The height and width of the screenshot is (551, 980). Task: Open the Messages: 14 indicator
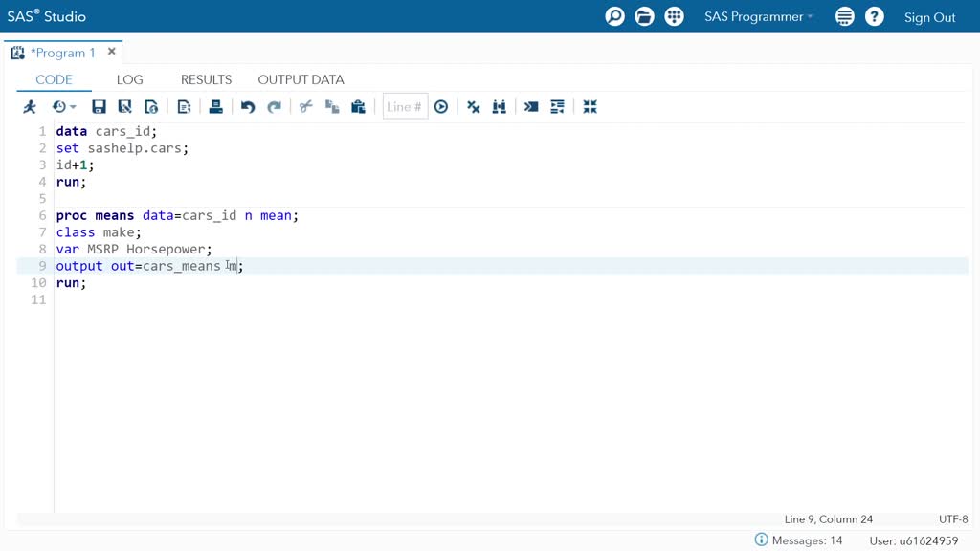pyautogui.click(x=807, y=540)
